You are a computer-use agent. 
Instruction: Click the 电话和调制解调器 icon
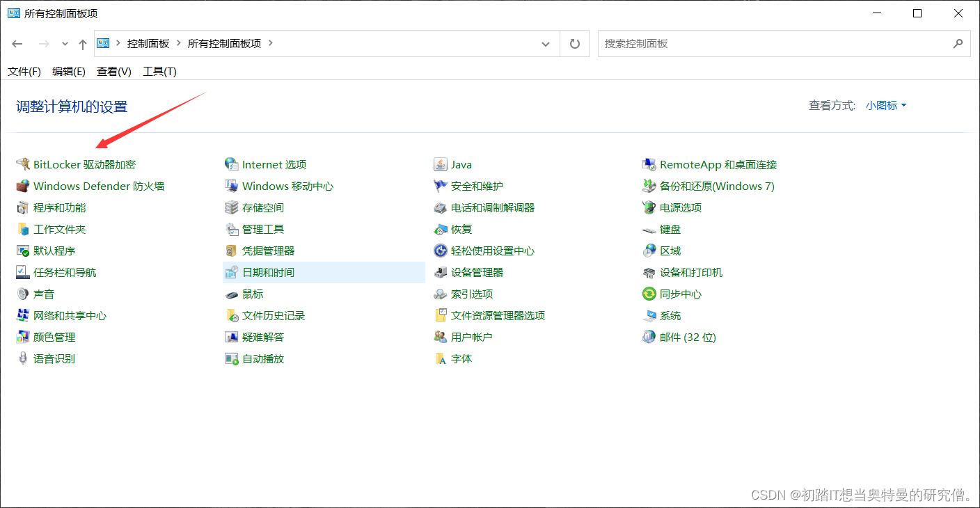coord(441,208)
